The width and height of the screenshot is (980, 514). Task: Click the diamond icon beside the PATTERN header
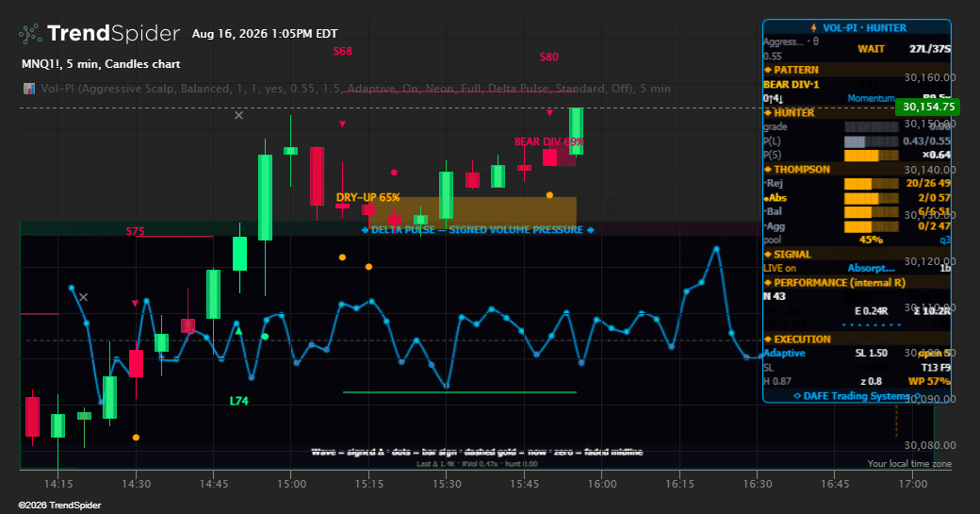tap(768, 70)
